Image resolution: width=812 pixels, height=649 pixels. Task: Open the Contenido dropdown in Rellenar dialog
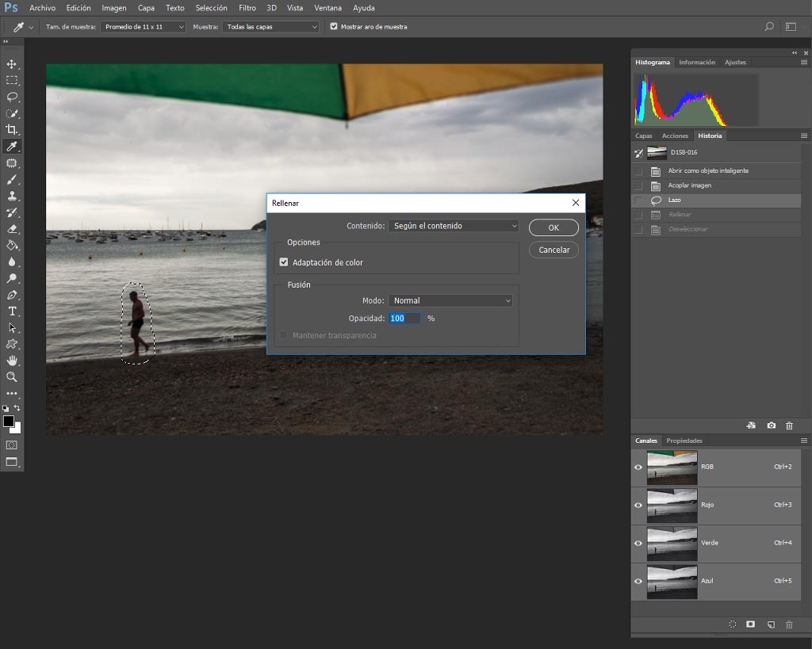pos(454,226)
